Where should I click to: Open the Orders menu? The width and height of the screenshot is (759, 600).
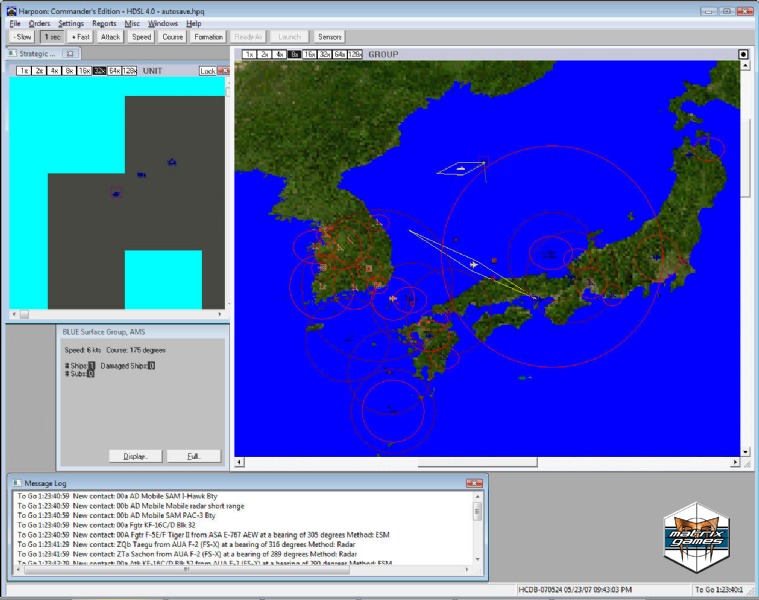click(39, 23)
